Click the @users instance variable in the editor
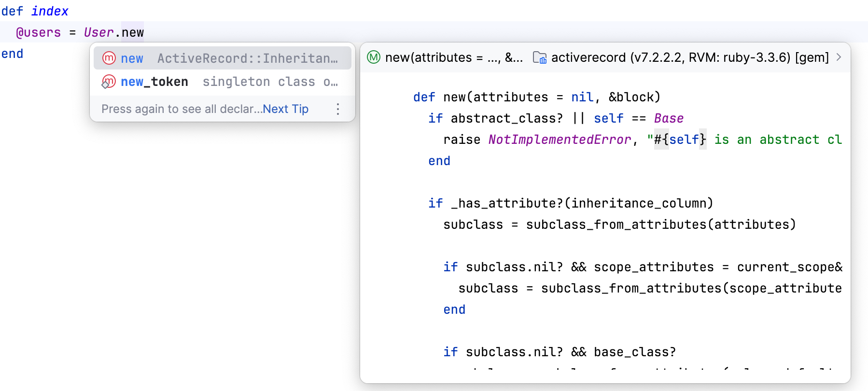 click(x=39, y=32)
